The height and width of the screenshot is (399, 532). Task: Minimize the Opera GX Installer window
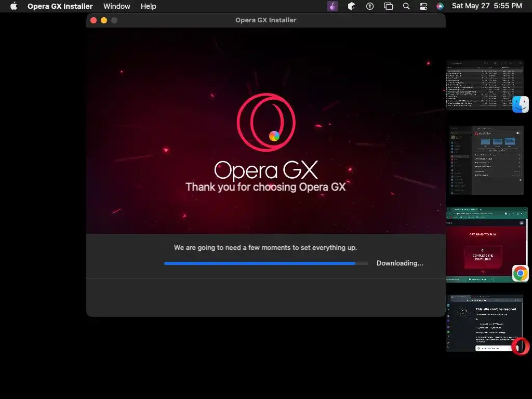tap(104, 20)
